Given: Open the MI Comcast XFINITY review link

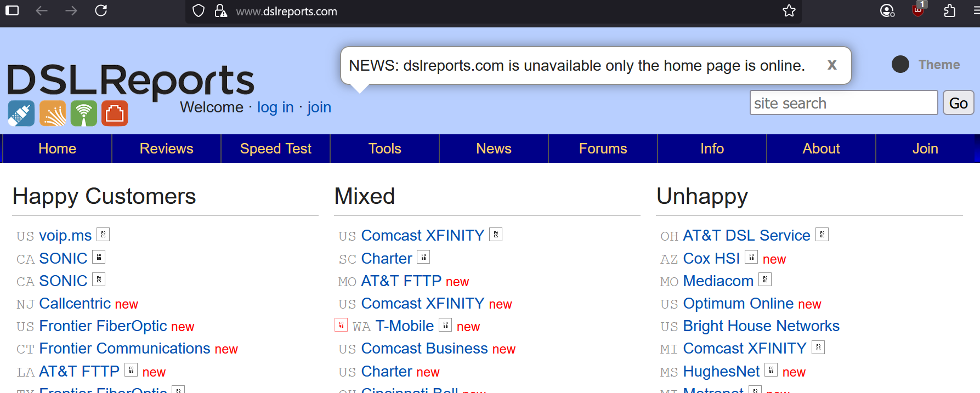Looking at the screenshot, I should click(745, 348).
